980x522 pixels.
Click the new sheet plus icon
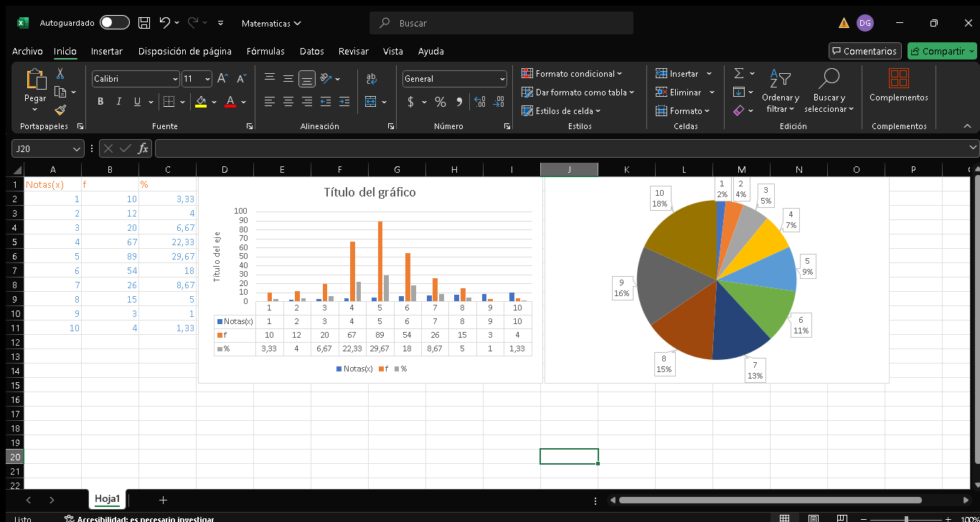[x=163, y=500]
